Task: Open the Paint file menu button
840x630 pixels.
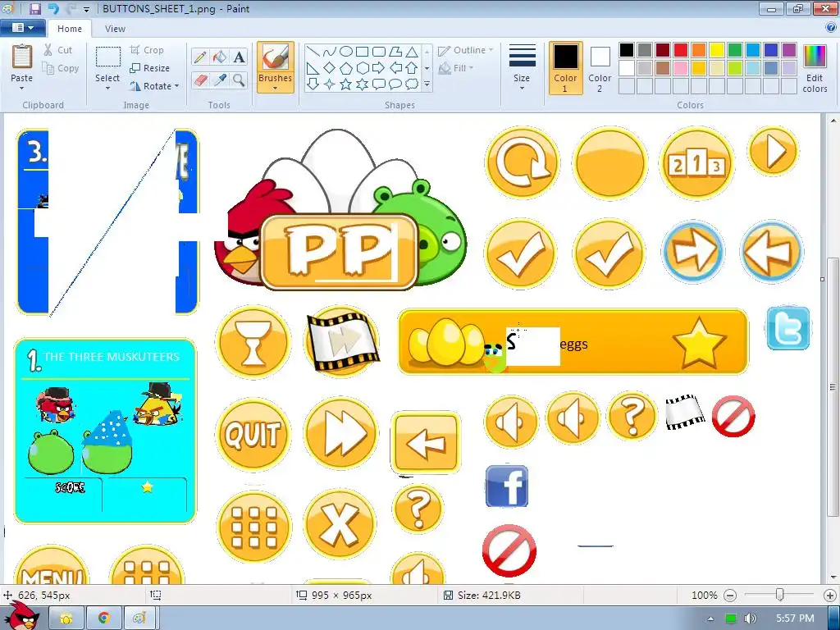Action: pos(22,28)
